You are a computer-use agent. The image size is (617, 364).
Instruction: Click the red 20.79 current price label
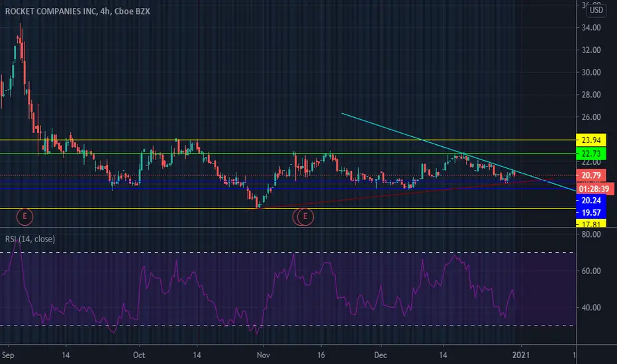[591, 175]
